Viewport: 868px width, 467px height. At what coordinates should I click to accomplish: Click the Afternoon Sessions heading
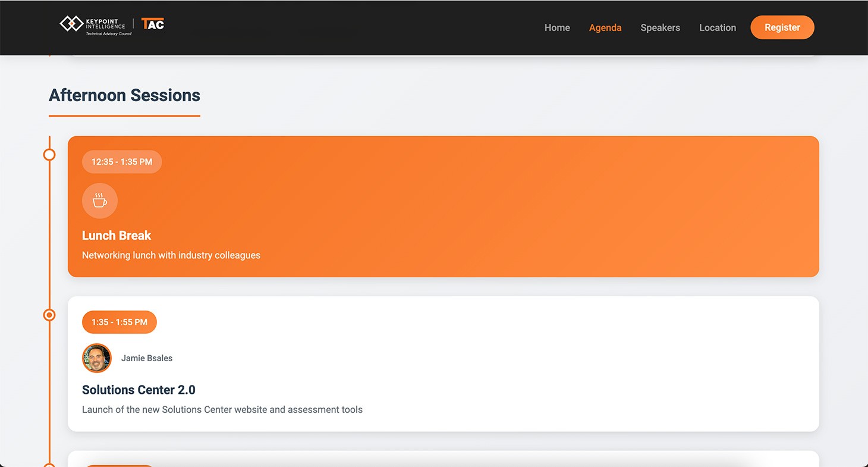124,95
